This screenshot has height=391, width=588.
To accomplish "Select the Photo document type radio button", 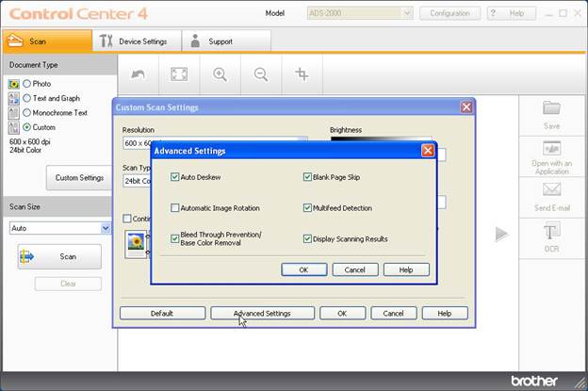I will tap(26, 84).
